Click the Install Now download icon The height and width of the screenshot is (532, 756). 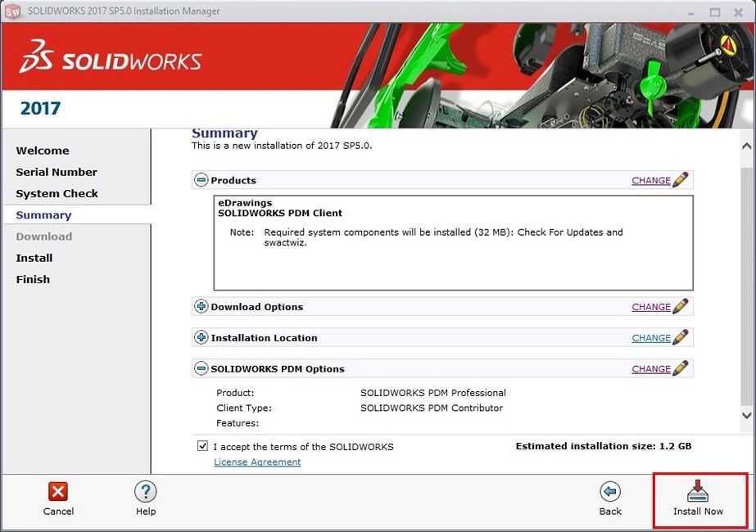click(698, 491)
